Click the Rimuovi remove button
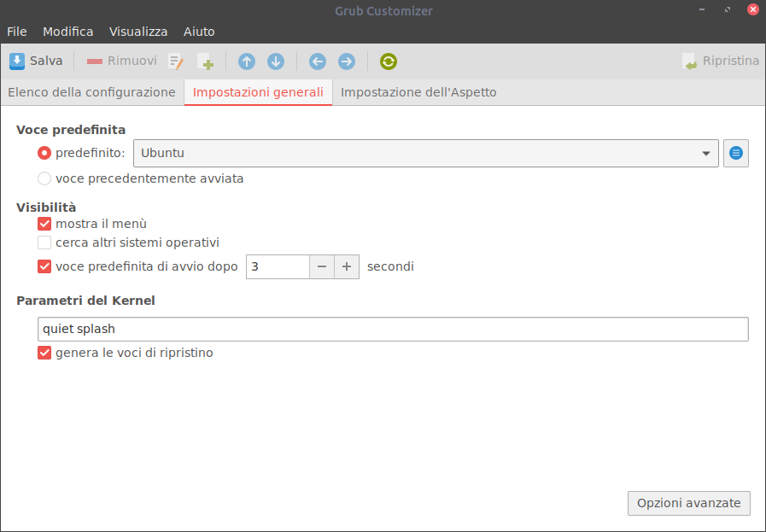The width and height of the screenshot is (766, 532). tap(121, 61)
